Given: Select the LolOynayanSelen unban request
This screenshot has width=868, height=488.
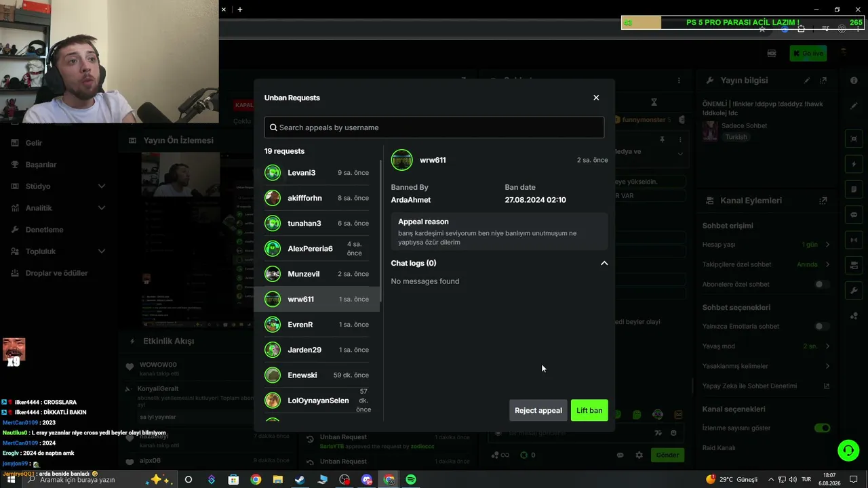Looking at the screenshot, I should coord(317,401).
